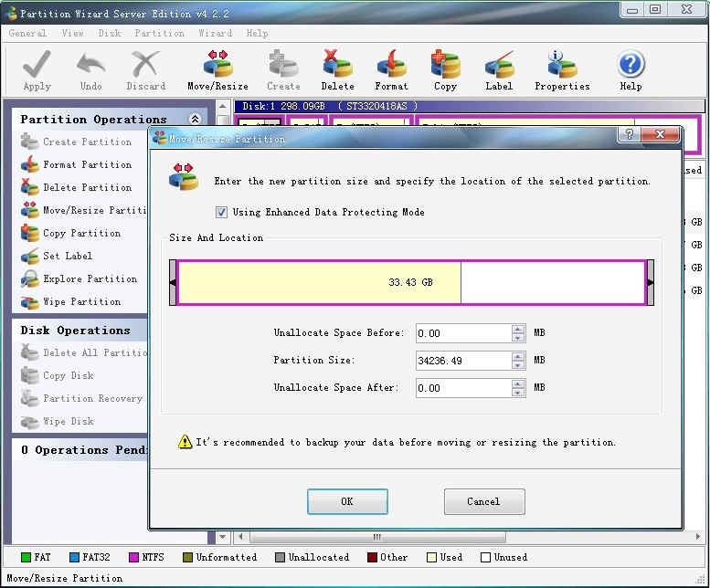Click the horizontal scrollbar left arrow

point(240,537)
